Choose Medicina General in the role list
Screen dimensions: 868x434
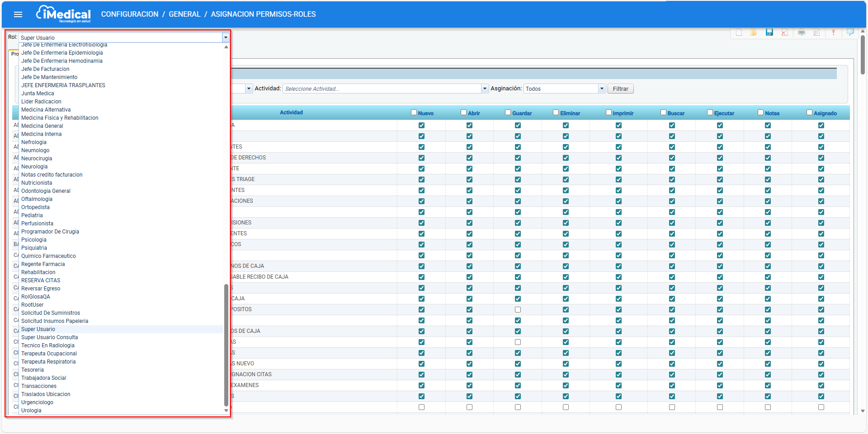pos(42,126)
